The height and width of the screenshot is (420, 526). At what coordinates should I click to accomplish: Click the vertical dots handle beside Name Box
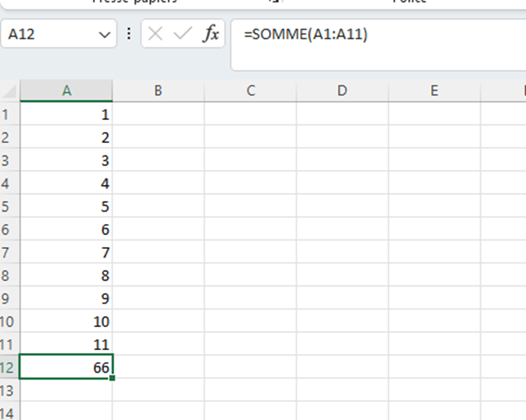coord(129,35)
